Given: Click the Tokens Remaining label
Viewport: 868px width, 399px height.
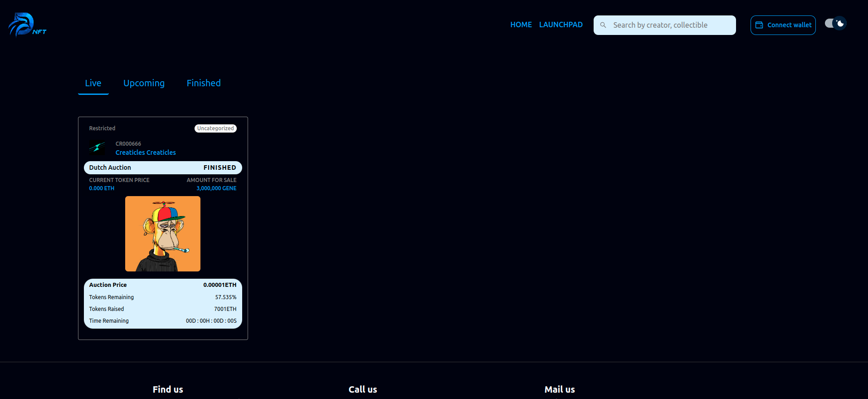Looking at the screenshot, I should coord(112,297).
